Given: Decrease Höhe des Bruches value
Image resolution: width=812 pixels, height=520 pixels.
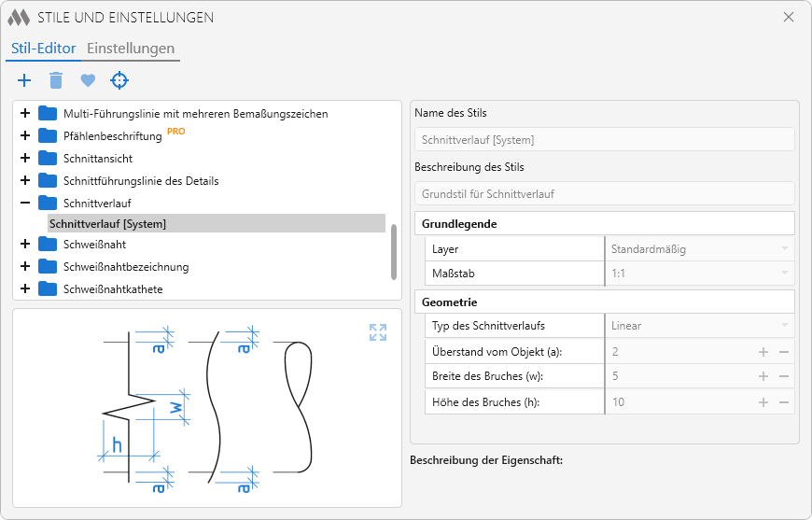Looking at the screenshot, I should pos(784,402).
